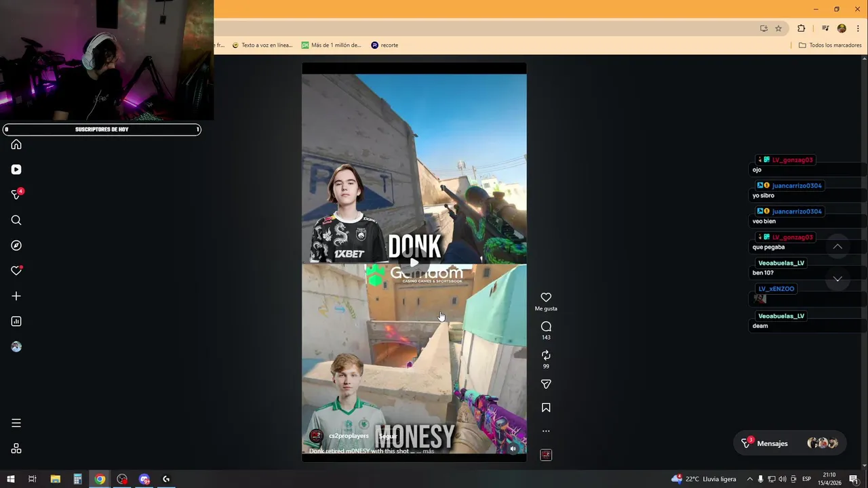Open three-dot options beside reel
The height and width of the screenshot is (488, 868).
point(546,431)
